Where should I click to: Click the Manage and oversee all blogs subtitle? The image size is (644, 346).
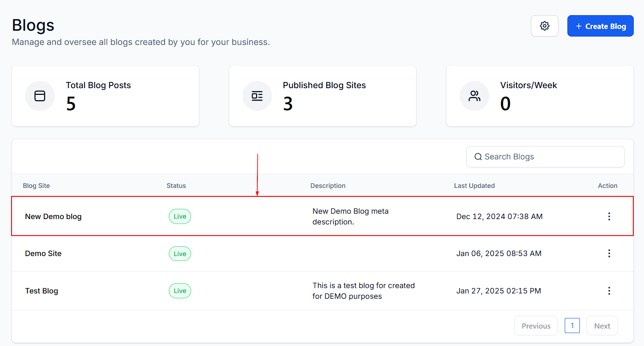[141, 42]
